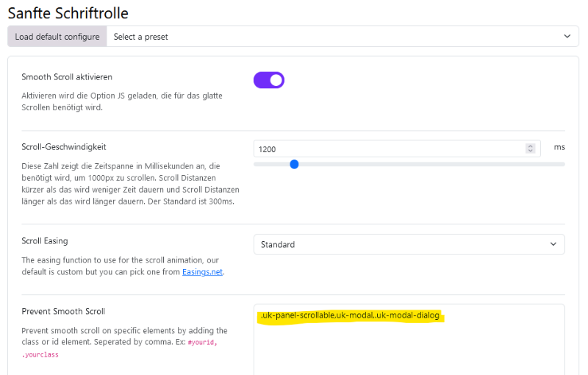Increase scroll speed with the stepper up arrow
Screen dimensions: 588x375
[x=530, y=146]
